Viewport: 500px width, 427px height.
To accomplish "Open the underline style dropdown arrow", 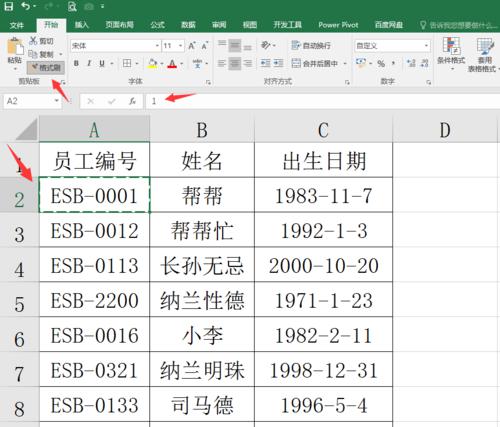I will tap(112, 63).
